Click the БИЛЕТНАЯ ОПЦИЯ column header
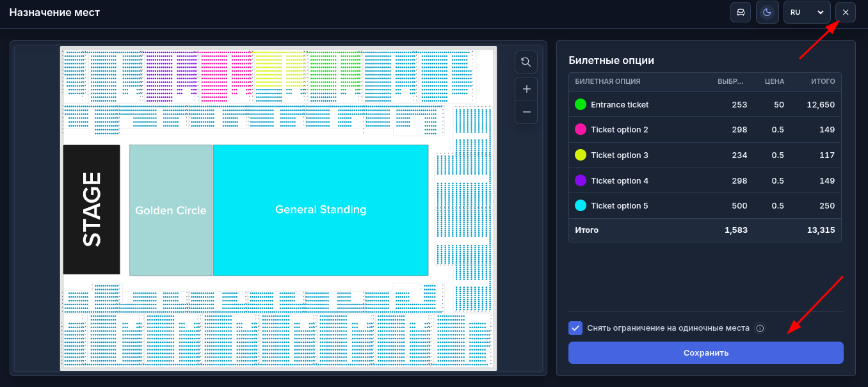This screenshot has width=868, height=387. (x=607, y=82)
